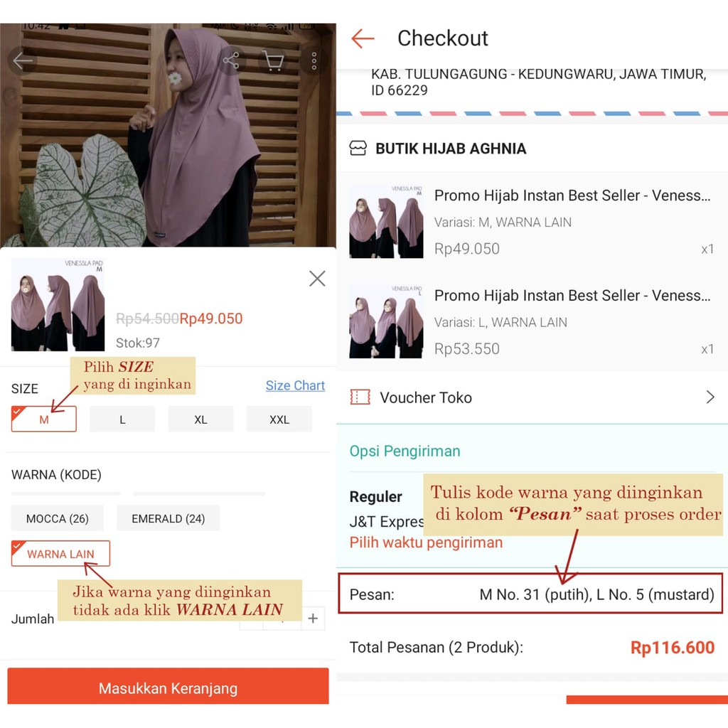Screen dimensions: 728x728
Task: Choose the WARNA LAIN color option
Action: [x=61, y=553]
